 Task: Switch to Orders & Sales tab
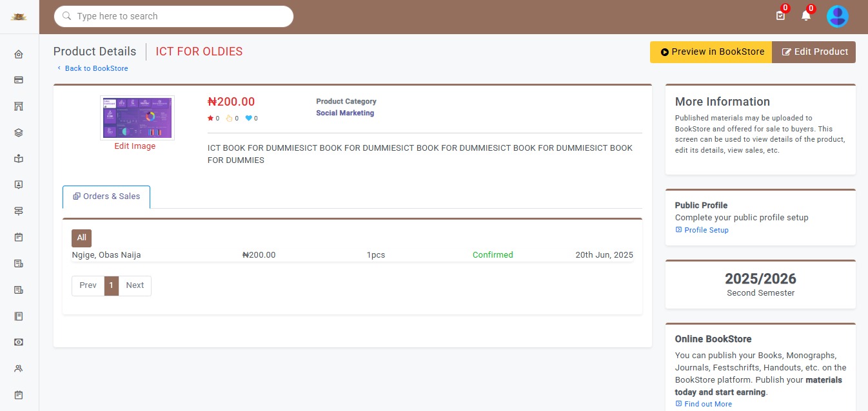click(106, 196)
